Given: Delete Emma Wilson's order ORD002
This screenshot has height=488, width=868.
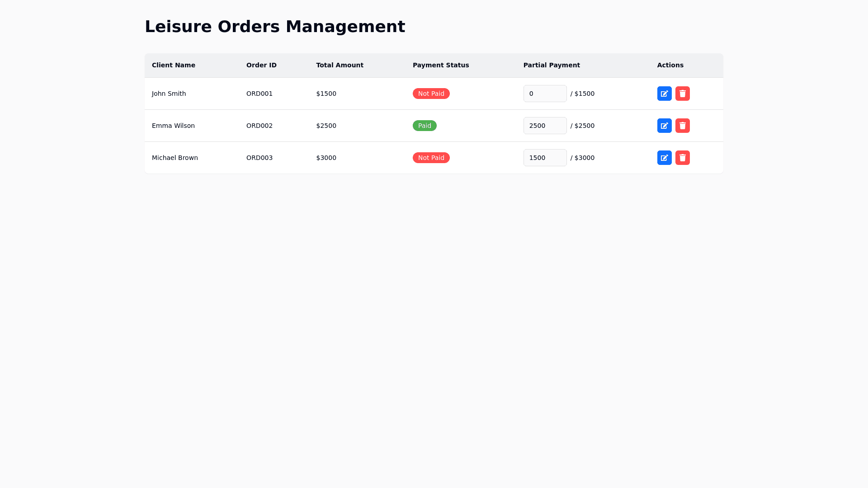Looking at the screenshot, I should [x=682, y=126].
